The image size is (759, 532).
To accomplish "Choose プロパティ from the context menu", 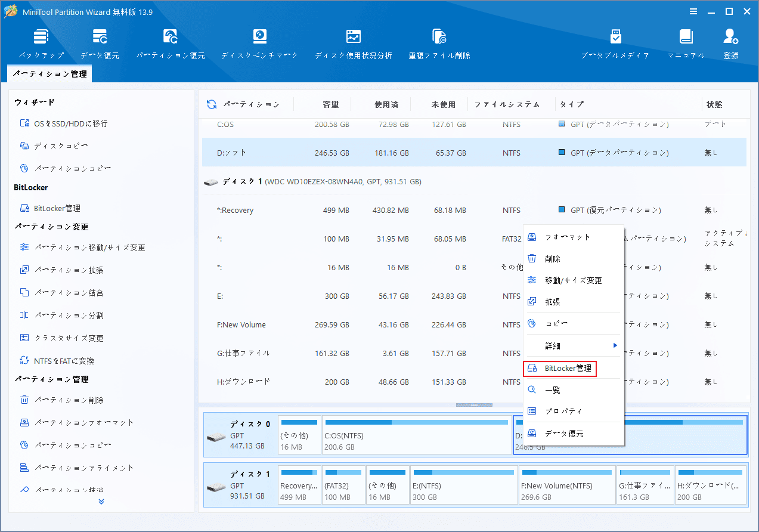I will tap(574, 412).
